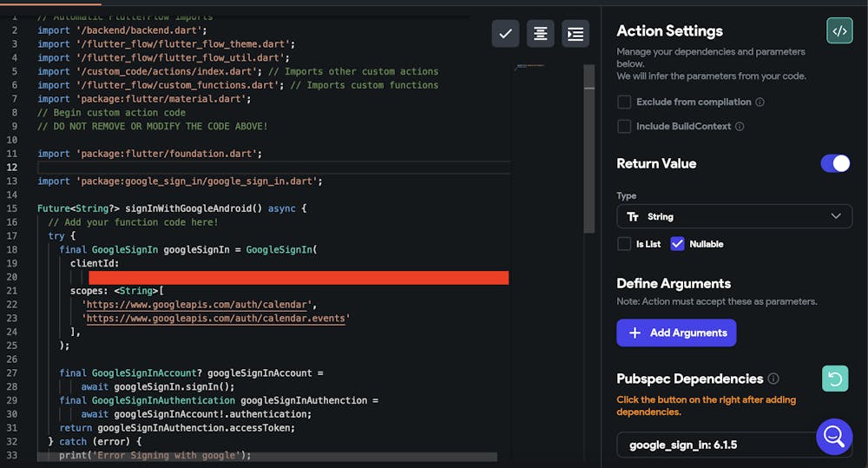This screenshot has width=868, height=468.
Task: Click the format code icon in editor toolbar
Action: tap(540, 34)
